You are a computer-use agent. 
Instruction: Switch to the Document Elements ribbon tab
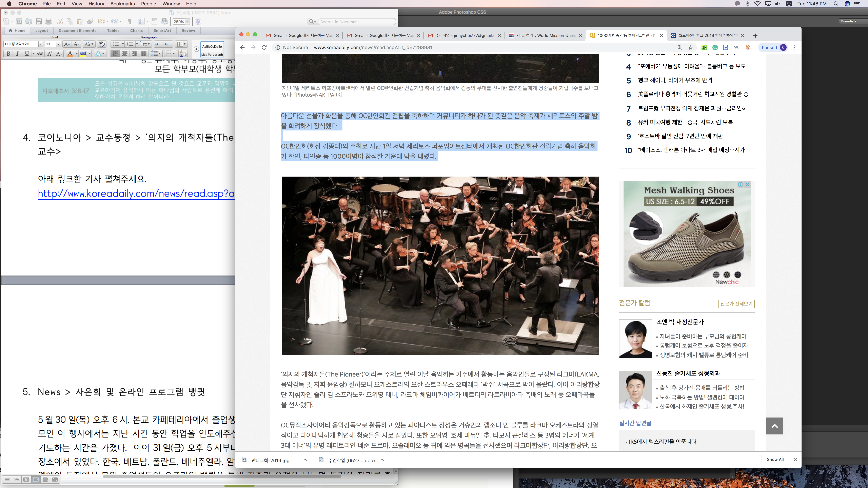pyautogui.click(x=77, y=30)
